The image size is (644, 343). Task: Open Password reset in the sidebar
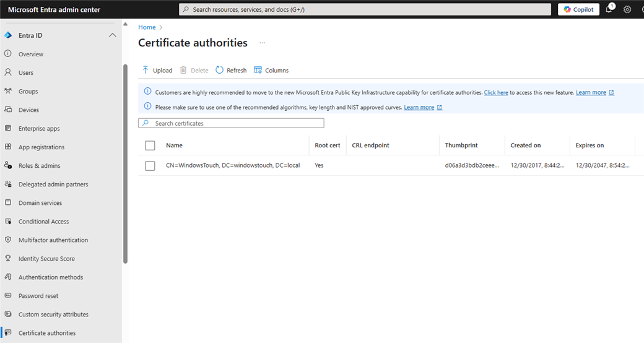[x=38, y=296]
